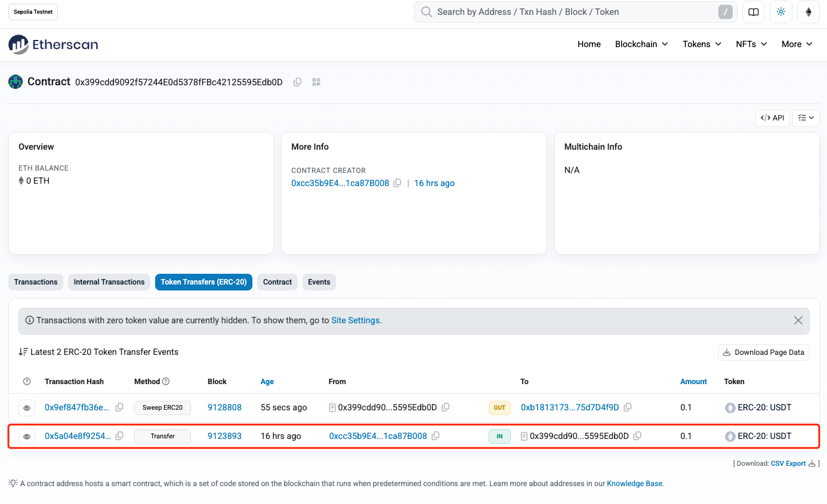Select Token Transfers (ERC-20) tab
This screenshot has width=827, height=504.
click(x=203, y=282)
